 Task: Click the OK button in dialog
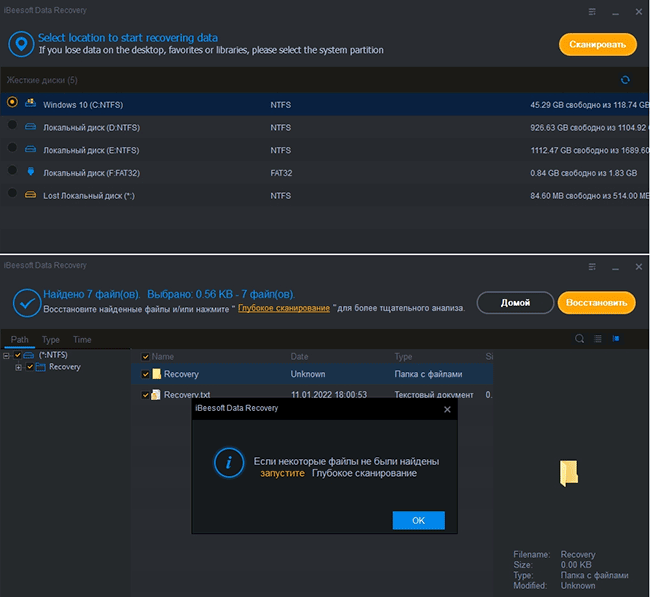(419, 520)
